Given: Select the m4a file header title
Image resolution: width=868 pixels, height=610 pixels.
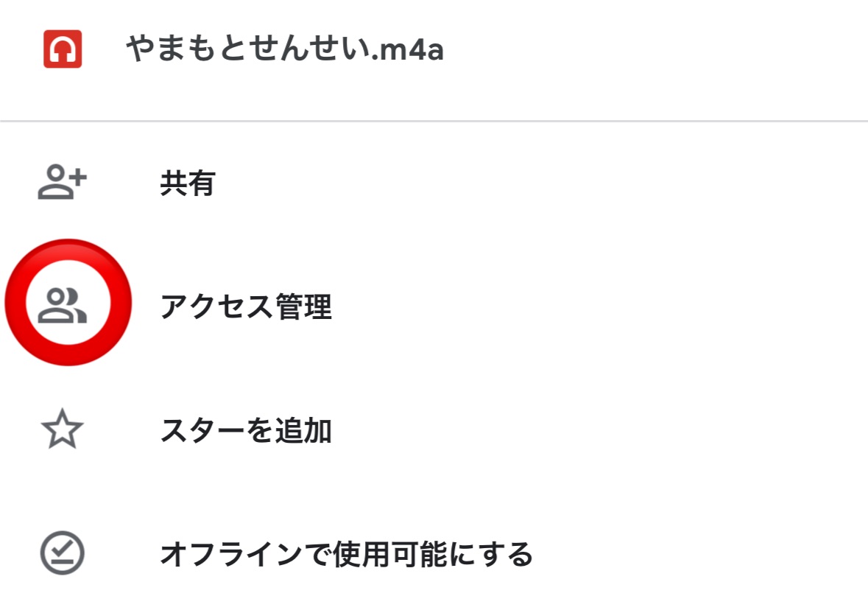Looking at the screenshot, I should 284,50.
